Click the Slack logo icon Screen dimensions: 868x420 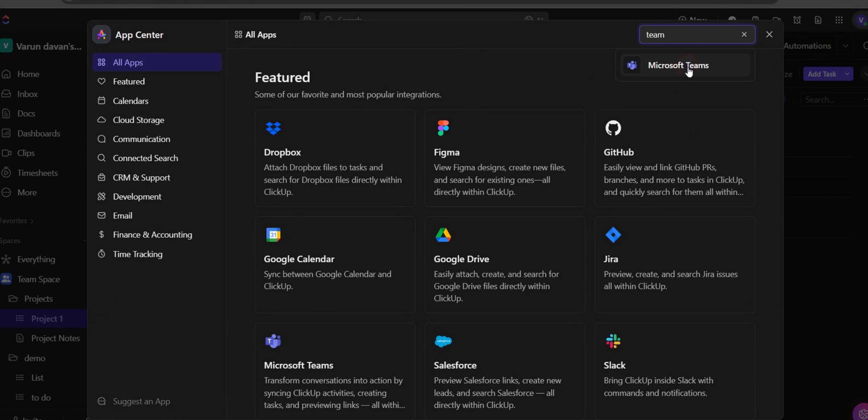coord(613,341)
